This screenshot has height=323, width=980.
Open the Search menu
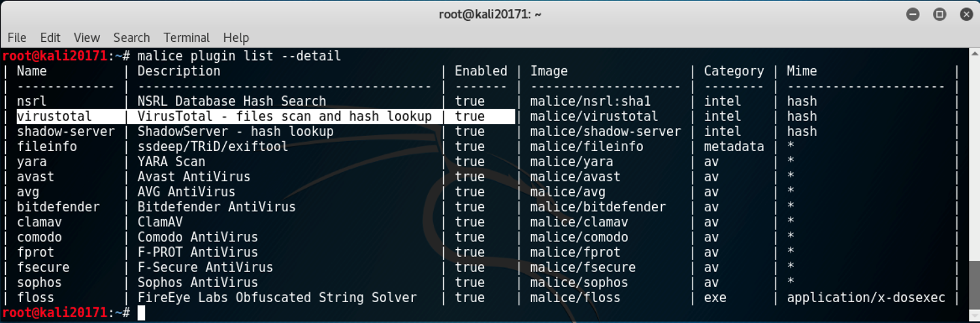click(x=131, y=37)
